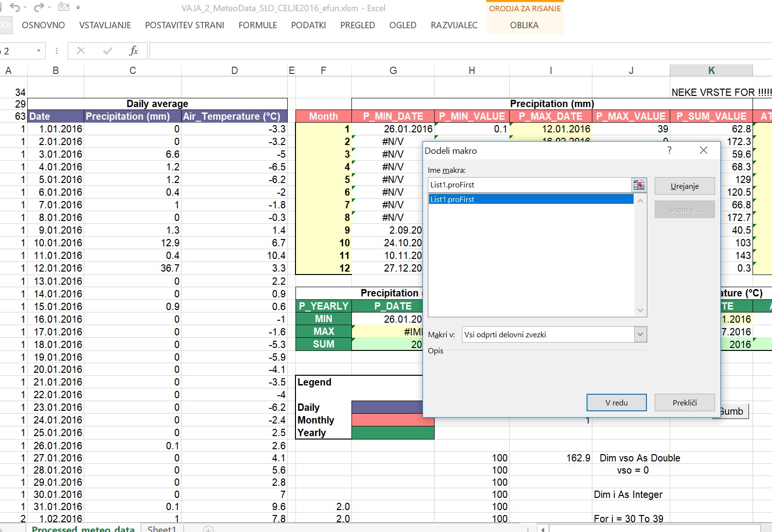Expand the Name Box dropdown arrow
Image resolution: width=772 pixels, height=532 pixels.
tap(38, 51)
